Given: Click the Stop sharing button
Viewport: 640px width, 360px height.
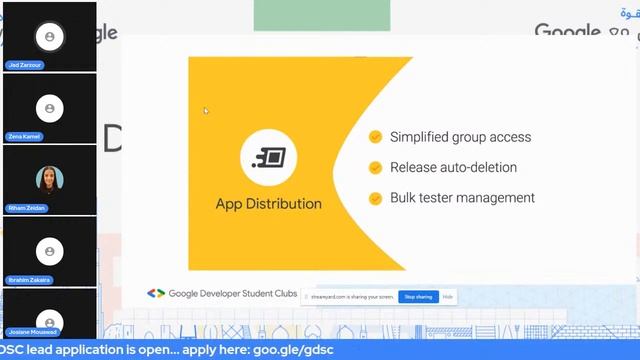Looking at the screenshot, I should [418, 297].
